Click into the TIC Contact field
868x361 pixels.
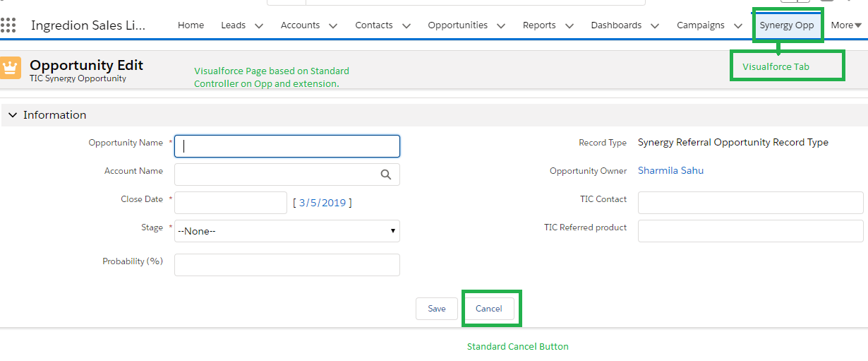tap(750, 203)
